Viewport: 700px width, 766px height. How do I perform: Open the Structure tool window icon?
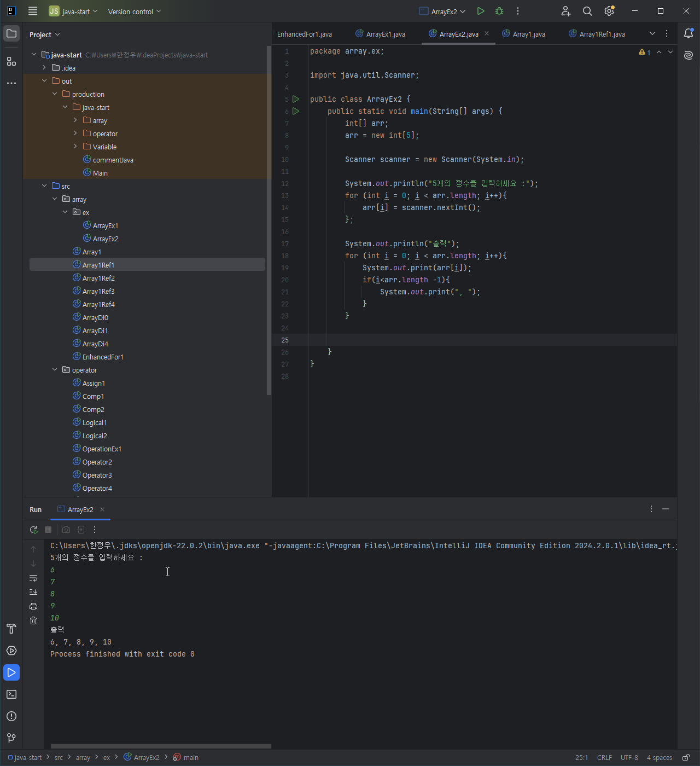point(11,61)
